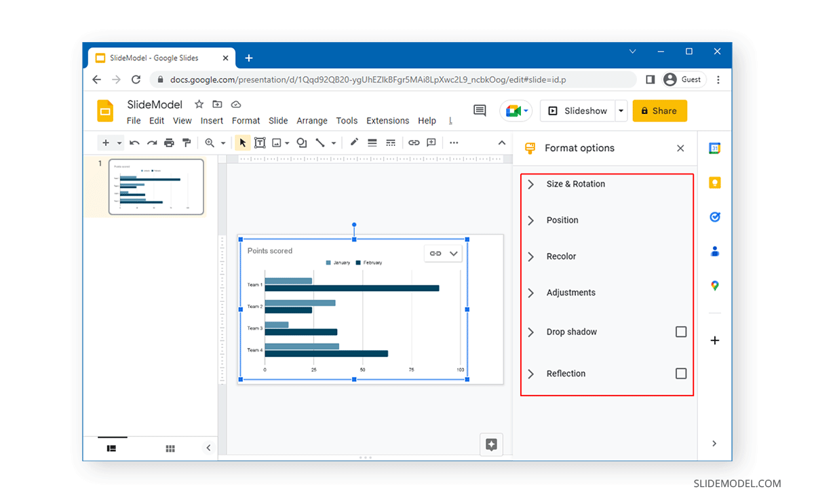Enable the Reflection checkbox
The height and width of the screenshot is (504, 814).
681,373
